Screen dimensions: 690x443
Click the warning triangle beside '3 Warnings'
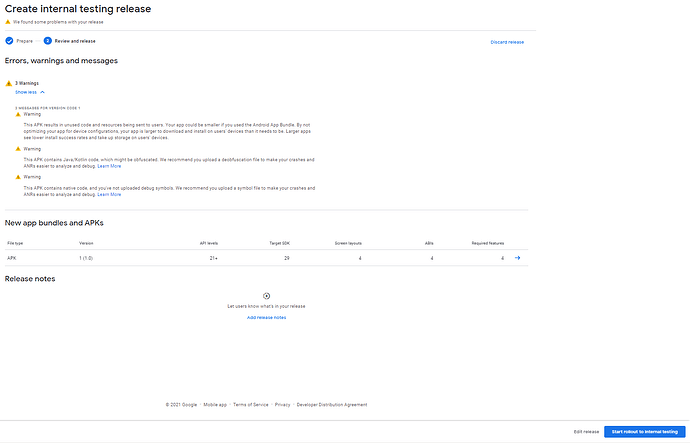click(9, 84)
